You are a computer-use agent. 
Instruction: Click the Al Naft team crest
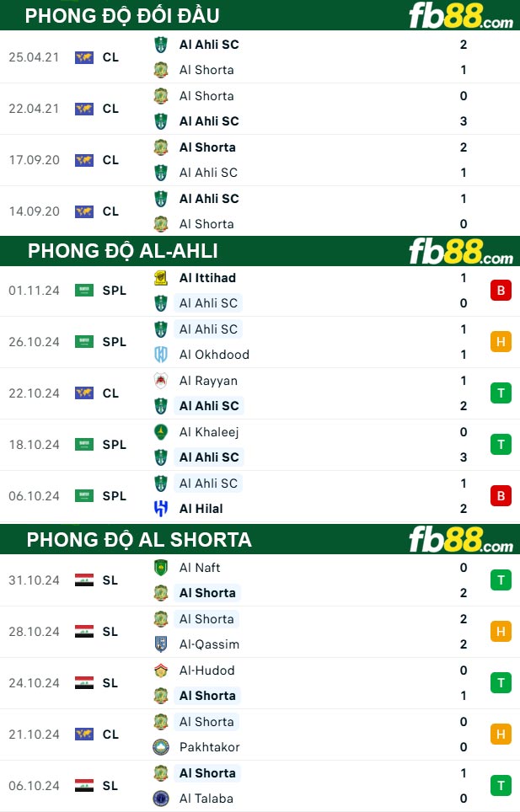(x=160, y=568)
